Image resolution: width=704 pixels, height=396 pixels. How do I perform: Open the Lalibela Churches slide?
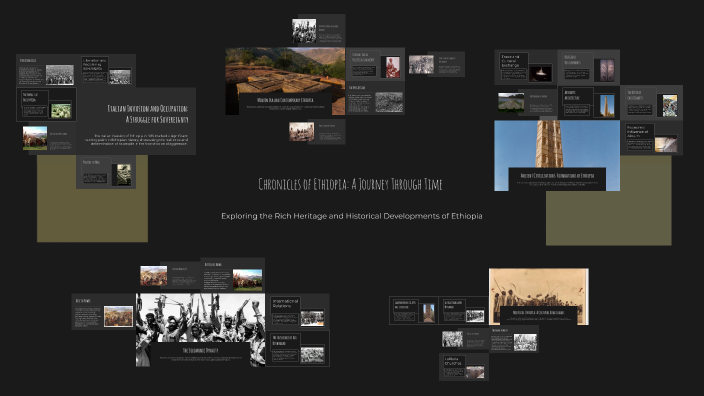tap(464, 367)
